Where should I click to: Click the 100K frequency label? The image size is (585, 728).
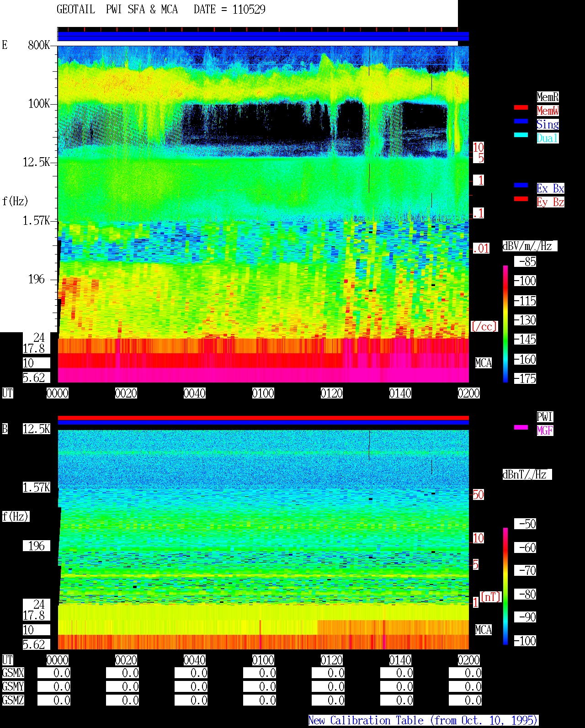(39, 103)
